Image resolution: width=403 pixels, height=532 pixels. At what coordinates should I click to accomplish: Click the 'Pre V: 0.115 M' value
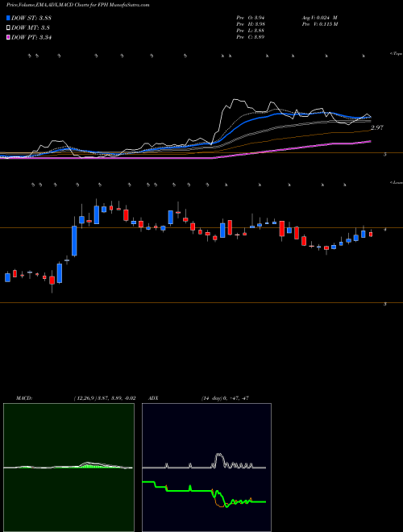319,24
